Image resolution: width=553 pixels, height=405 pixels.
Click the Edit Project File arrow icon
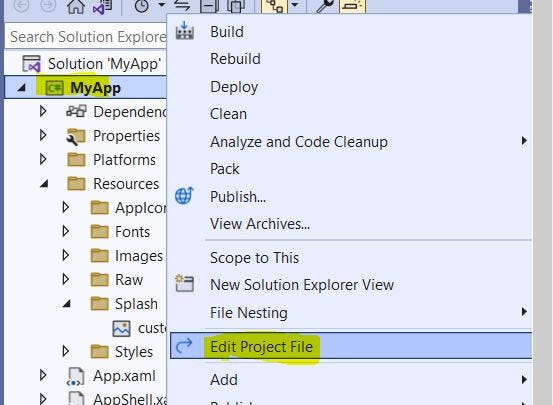[184, 345]
